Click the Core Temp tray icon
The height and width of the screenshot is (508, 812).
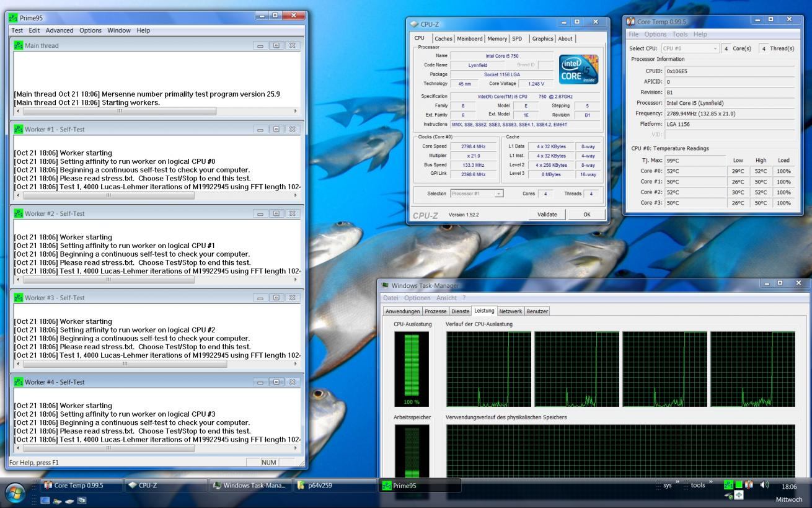click(x=749, y=484)
